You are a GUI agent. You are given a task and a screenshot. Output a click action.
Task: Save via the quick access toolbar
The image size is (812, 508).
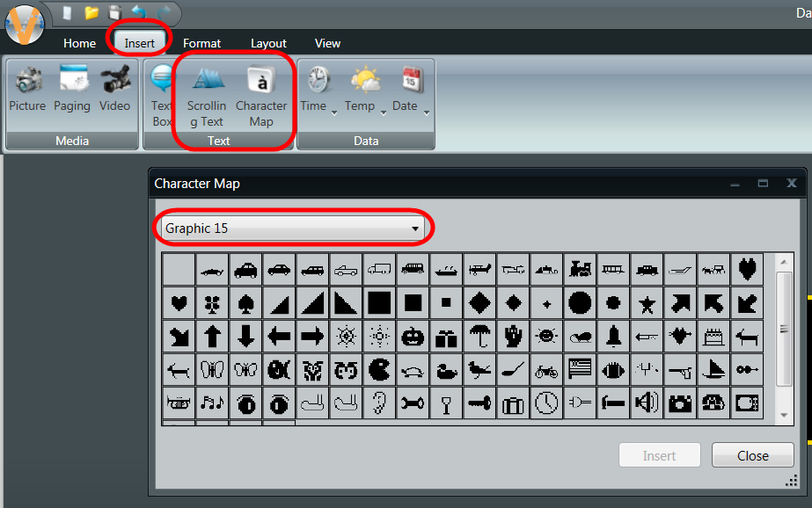[115, 13]
